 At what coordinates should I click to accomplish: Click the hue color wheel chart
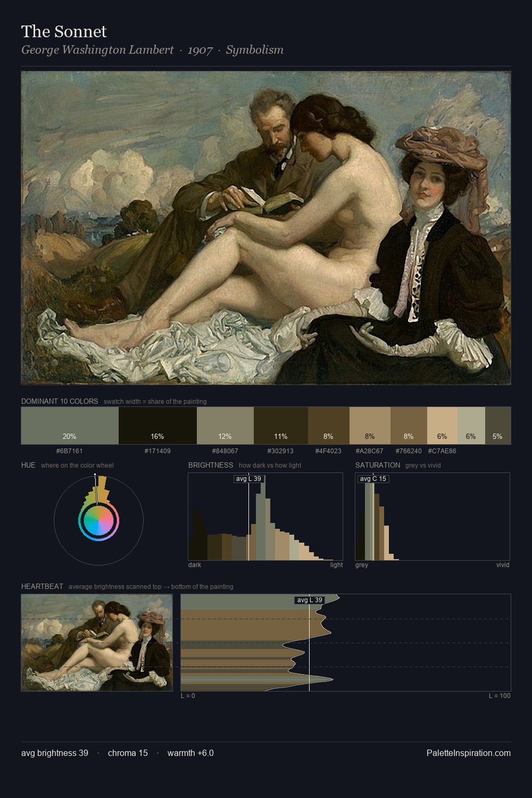(x=98, y=520)
